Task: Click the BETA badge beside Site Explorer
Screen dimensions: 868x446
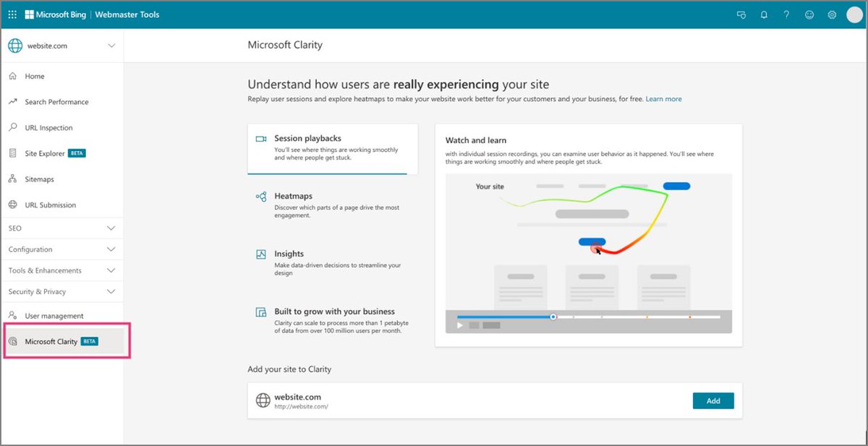Action: tap(77, 153)
